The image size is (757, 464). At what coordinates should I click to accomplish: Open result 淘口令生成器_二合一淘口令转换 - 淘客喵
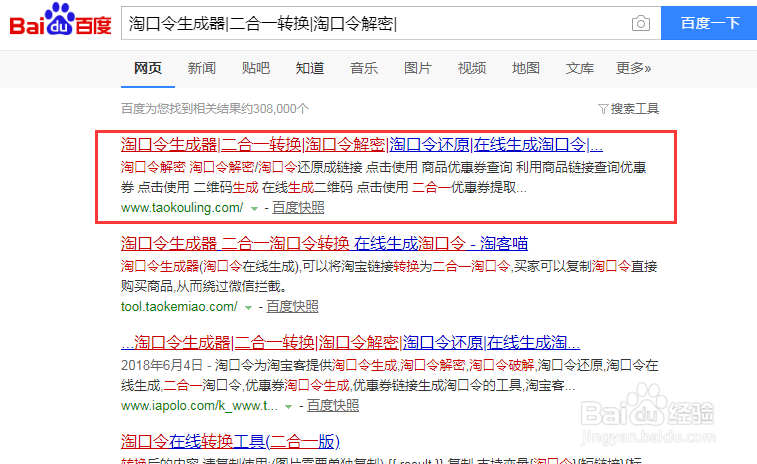tap(324, 243)
